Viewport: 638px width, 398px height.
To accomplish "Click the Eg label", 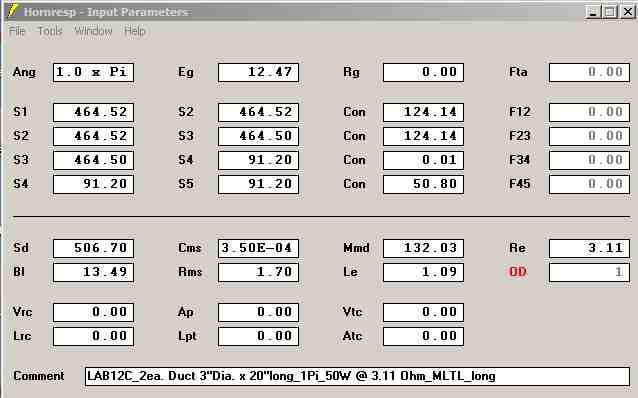I will [x=186, y=73].
